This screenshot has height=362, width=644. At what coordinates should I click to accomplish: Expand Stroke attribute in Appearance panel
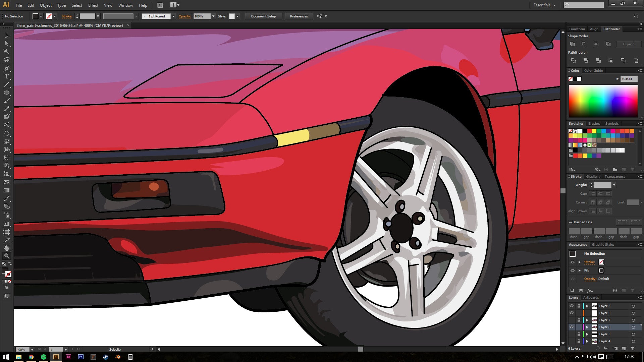click(x=580, y=262)
